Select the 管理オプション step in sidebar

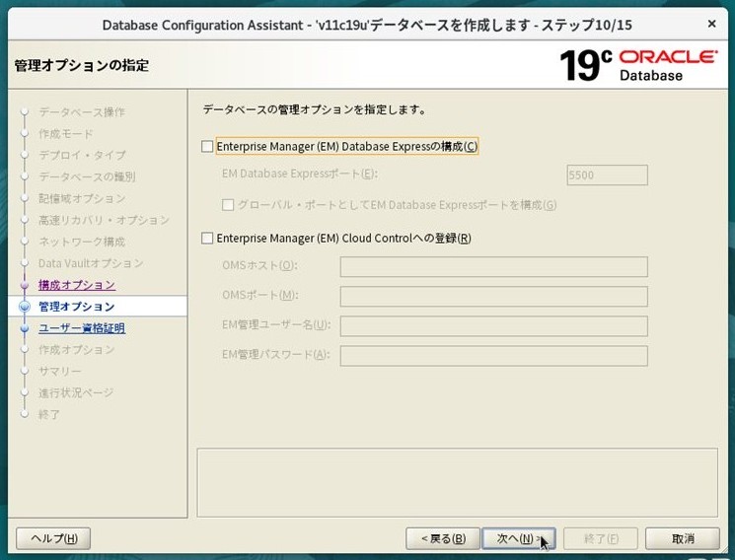[x=77, y=307]
